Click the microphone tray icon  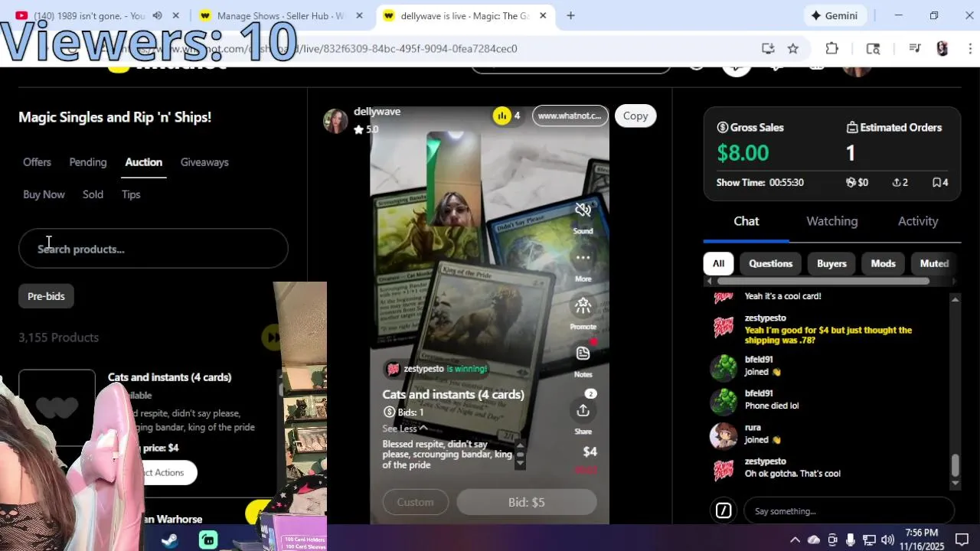pyautogui.click(x=851, y=540)
